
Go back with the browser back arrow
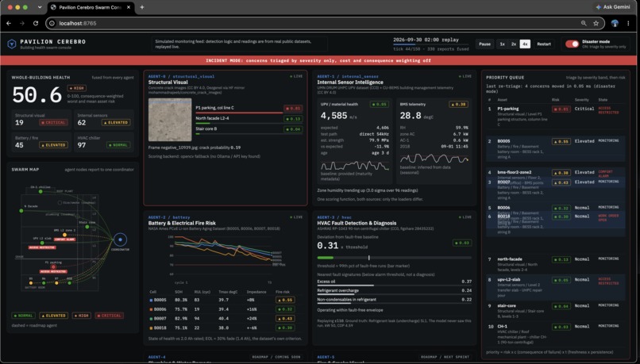pyautogui.click(x=9, y=23)
